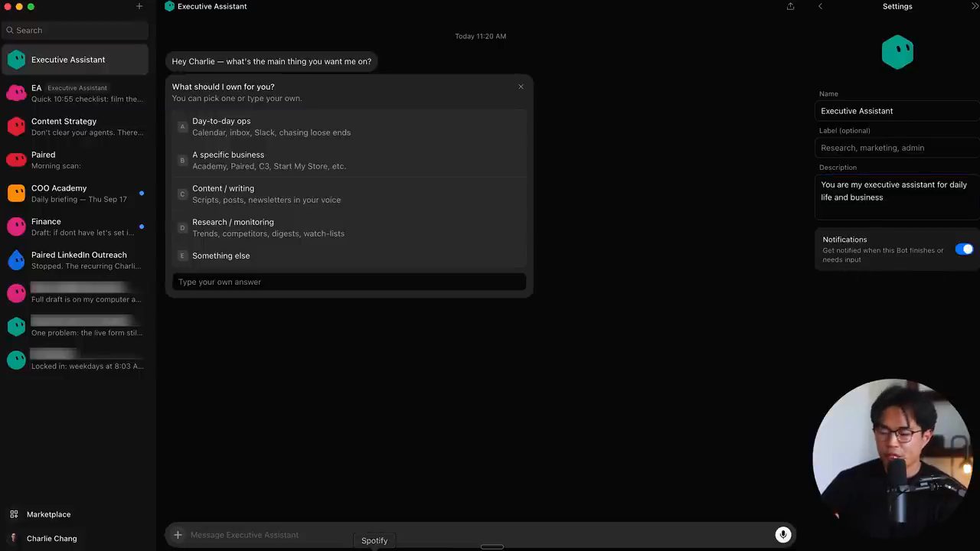This screenshot has height=551, width=980.
Task: Click the Spotify tooltip label at the bottom
Action: 374,540
